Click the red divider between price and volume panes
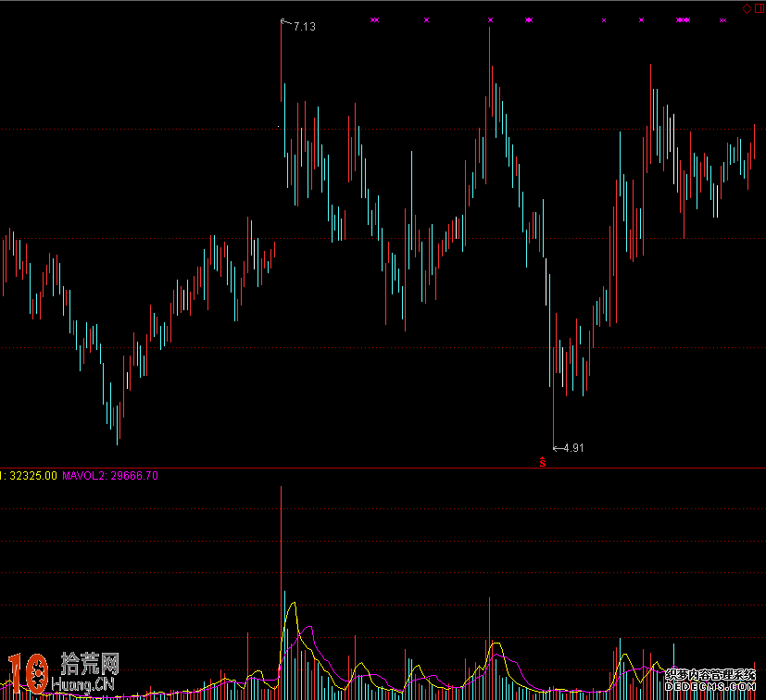 pos(383,468)
